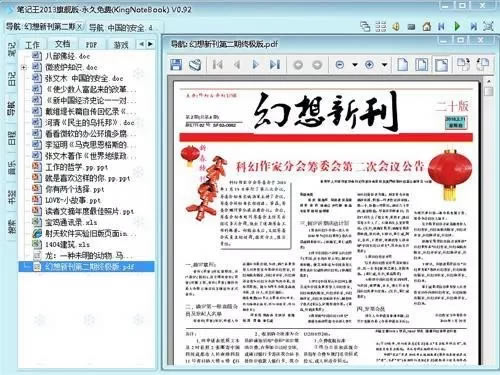Click the left gray circular view-back button
The image size is (500, 375).
[298, 64]
